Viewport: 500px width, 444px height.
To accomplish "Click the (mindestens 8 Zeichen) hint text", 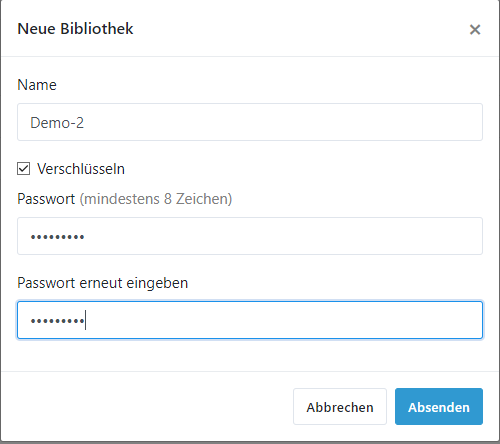I will [x=156, y=199].
